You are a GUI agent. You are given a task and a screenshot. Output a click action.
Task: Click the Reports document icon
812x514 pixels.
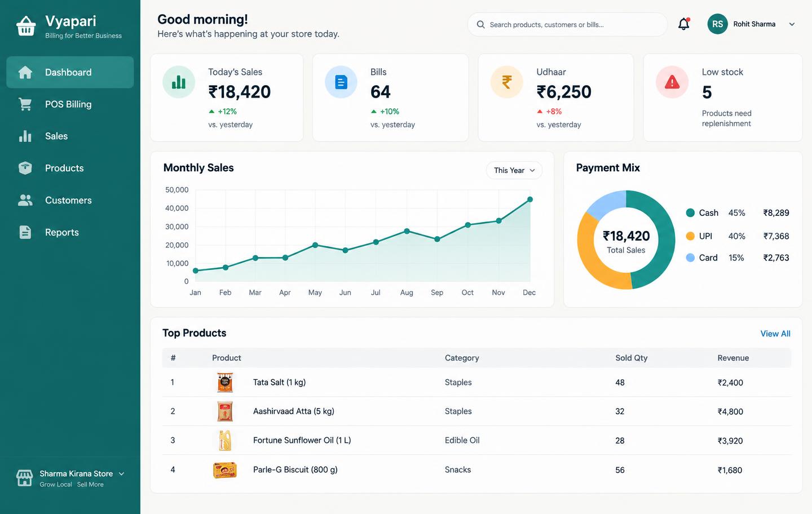coord(25,232)
